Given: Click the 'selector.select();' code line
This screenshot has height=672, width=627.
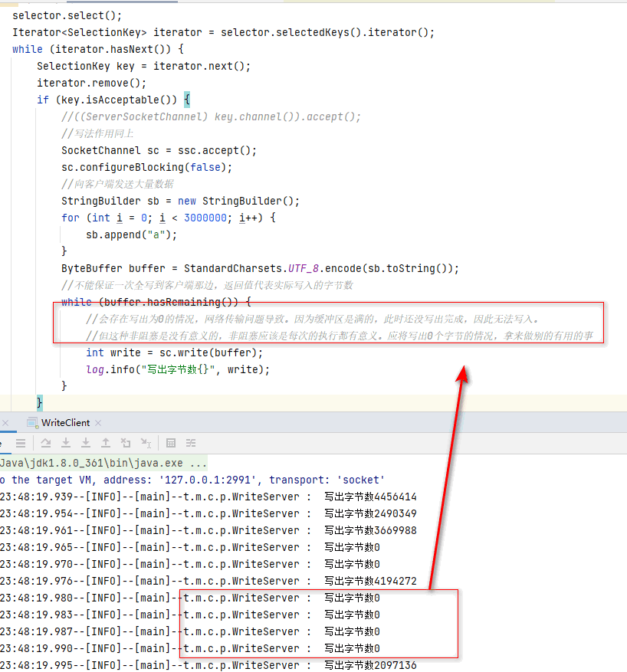Looking at the screenshot, I should [67, 16].
